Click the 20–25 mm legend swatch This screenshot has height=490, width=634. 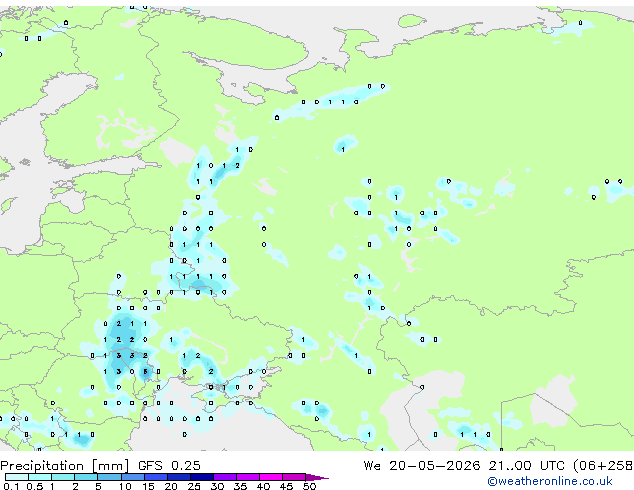pyautogui.click(x=178, y=477)
